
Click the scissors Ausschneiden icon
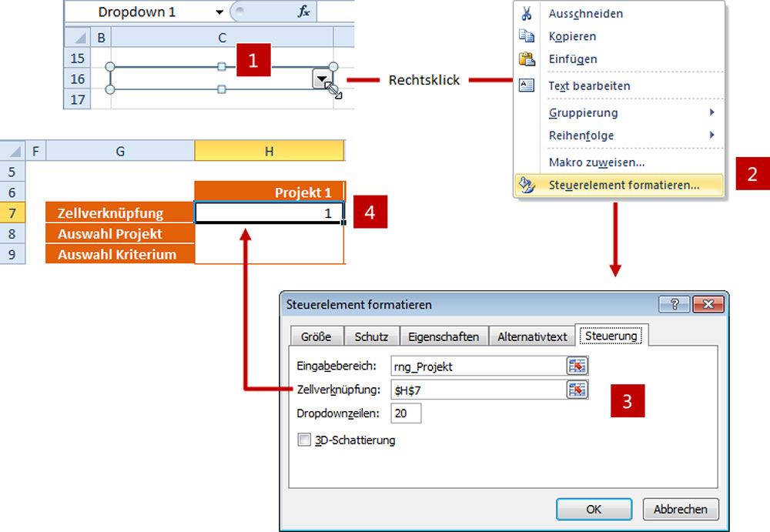tap(527, 14)
